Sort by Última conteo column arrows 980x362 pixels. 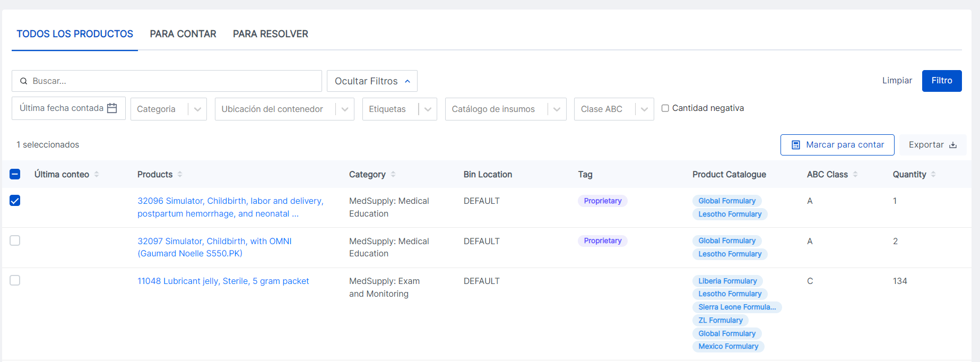(97, 174)
